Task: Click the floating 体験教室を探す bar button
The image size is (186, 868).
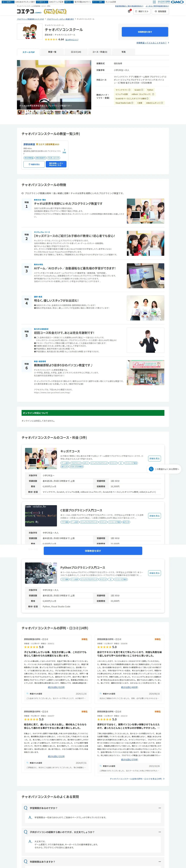Action: pyautogui.click(x=93, y=551)
